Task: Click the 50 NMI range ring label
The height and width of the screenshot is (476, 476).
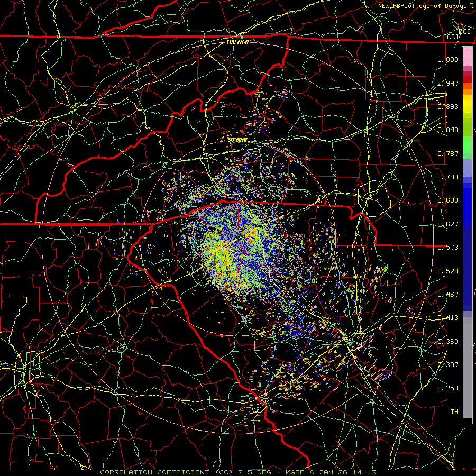Action: 237,140
